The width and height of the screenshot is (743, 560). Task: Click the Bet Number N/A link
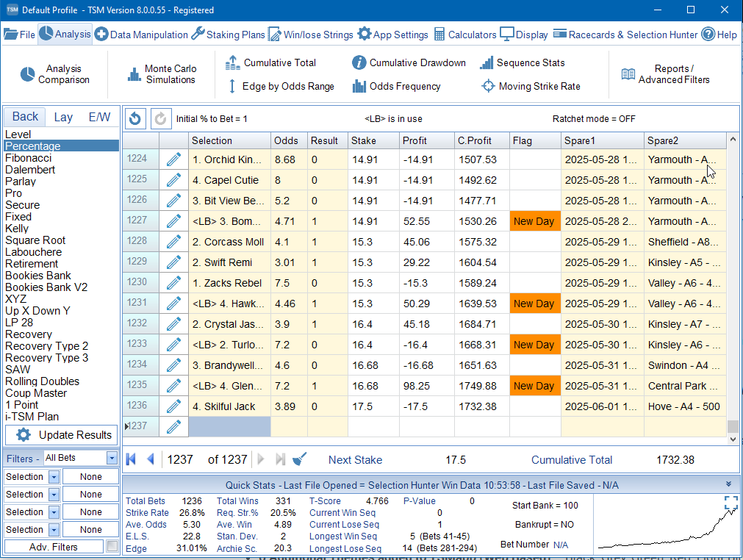pyautogui.click(x=561, y=545)
